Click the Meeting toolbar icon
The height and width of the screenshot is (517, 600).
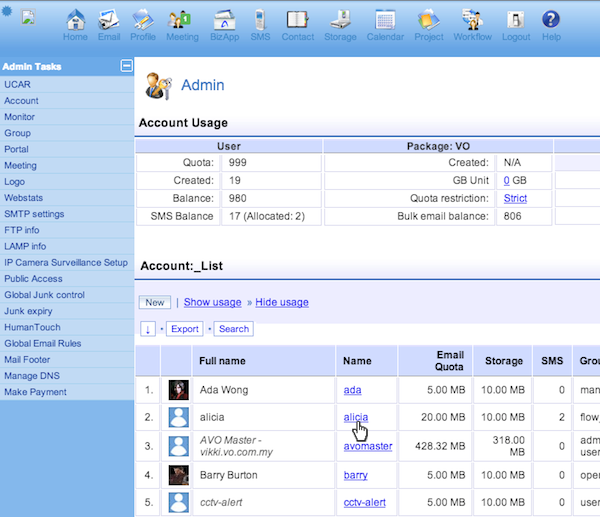pyautogui.click(x=181, y=20)
